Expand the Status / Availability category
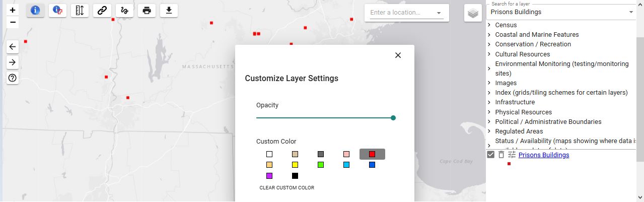The image size is (644, 202). [x=489, y=145]
